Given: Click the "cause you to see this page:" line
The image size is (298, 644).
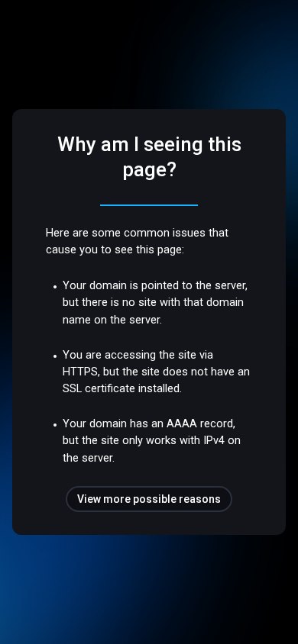Looking at the screenshot, I should (x=115, y=250).
